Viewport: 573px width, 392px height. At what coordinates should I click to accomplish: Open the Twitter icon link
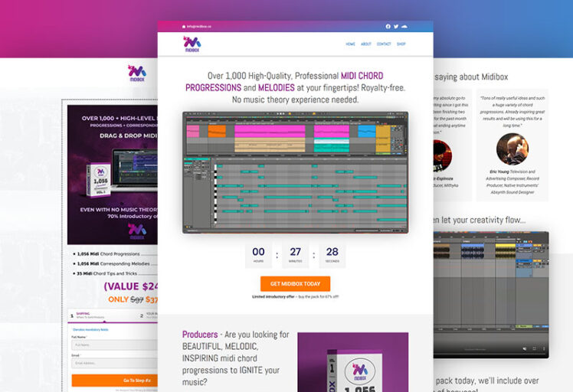pyautogui.click(x=396, y=26)
